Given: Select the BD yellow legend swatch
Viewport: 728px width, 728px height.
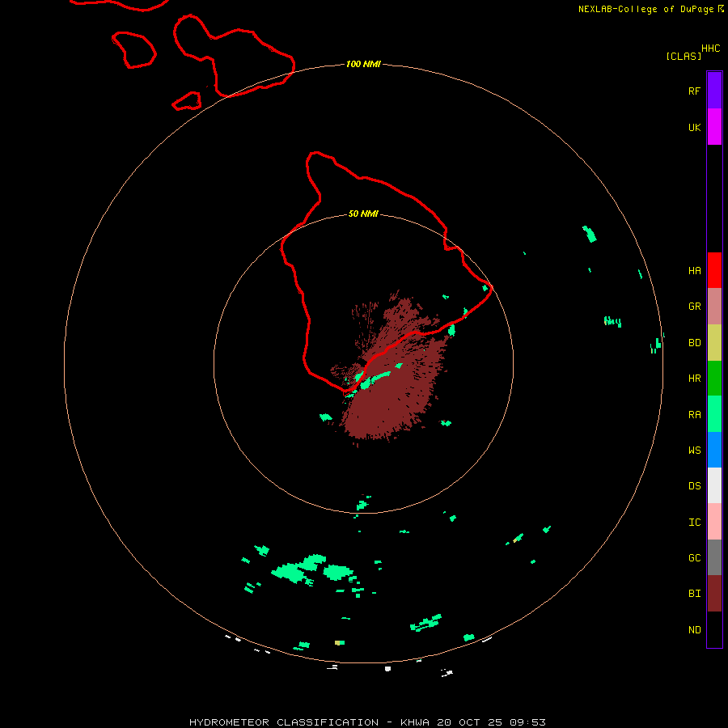Looking at the screenshot, I should [714, 343].
